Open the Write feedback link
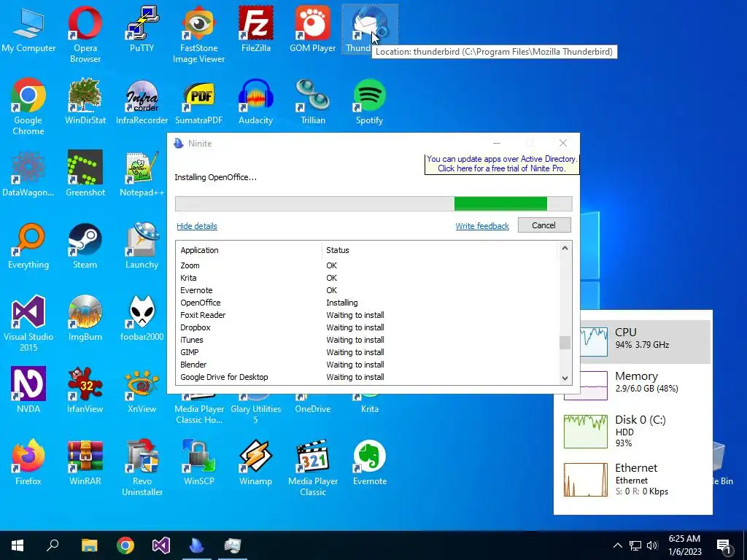 coord(482,226)
